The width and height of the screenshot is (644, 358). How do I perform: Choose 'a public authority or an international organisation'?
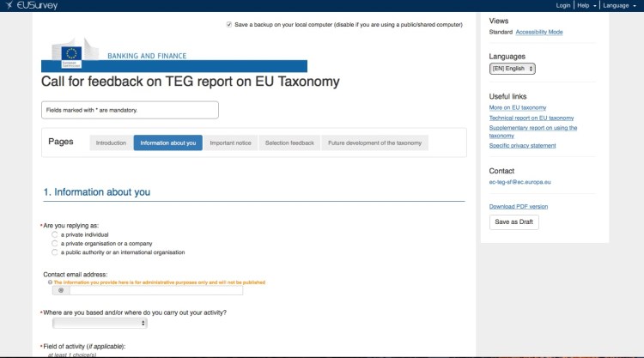[x=55, y=252]
